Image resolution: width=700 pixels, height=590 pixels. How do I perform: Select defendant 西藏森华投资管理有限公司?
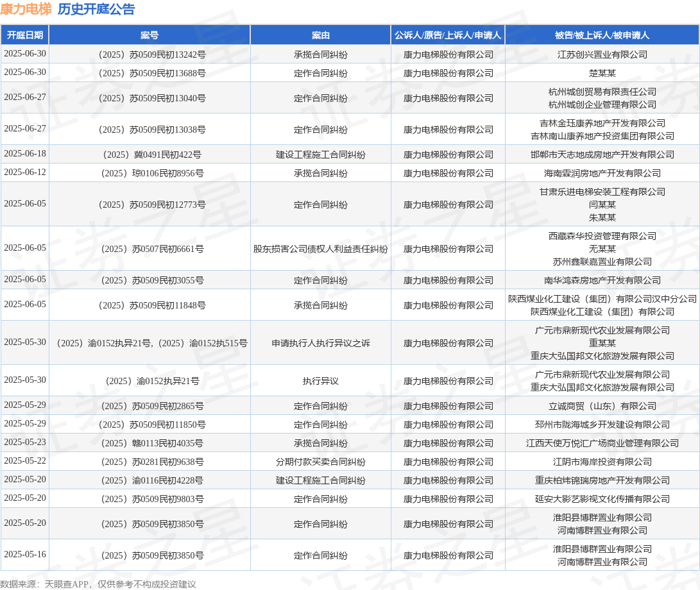[602, 236]
